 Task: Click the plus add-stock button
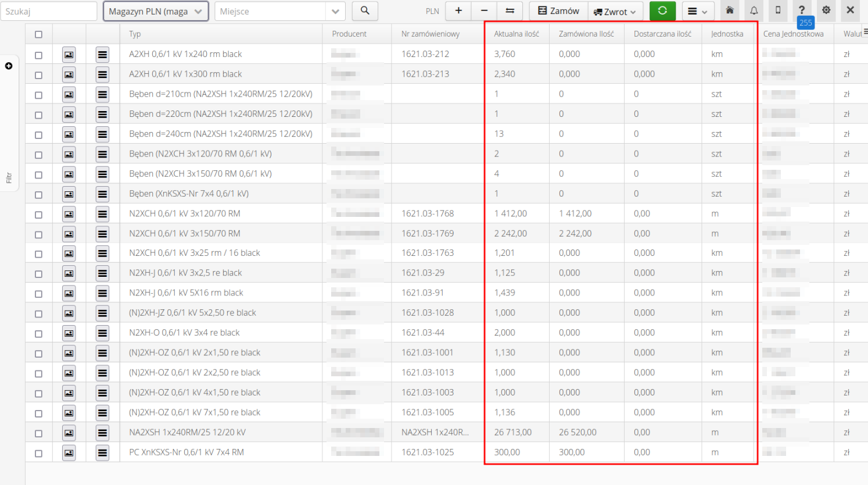(x=458, y=11)
